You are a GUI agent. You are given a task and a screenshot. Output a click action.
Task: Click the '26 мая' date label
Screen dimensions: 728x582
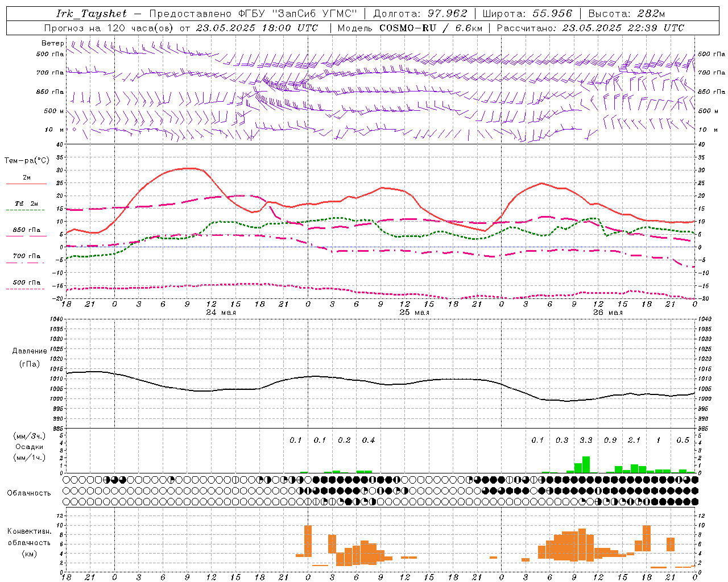coord(608,313)
